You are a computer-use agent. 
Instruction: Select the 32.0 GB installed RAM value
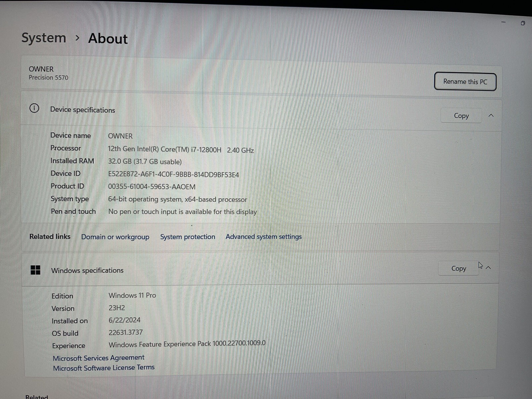pos(145,162)
